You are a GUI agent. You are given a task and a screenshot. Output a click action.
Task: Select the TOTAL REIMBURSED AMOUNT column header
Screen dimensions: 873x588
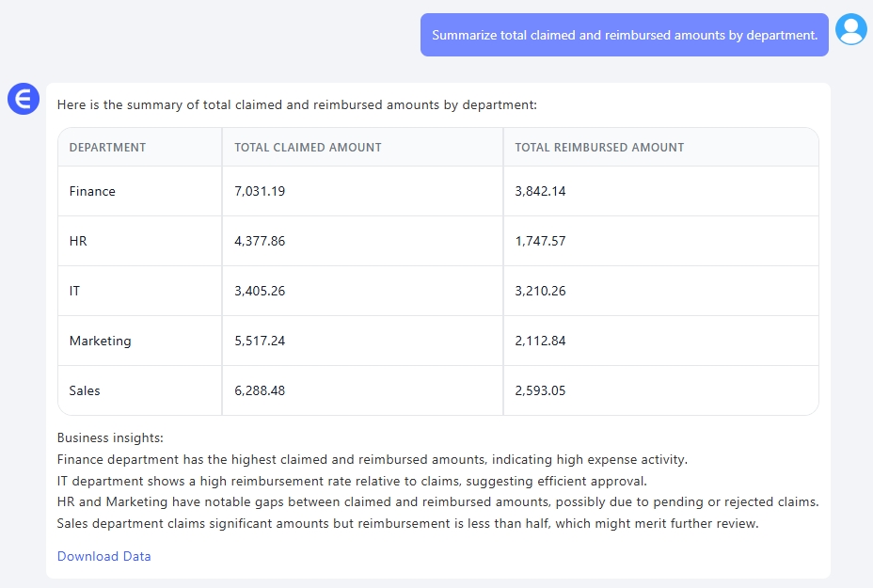click(599, 147)
